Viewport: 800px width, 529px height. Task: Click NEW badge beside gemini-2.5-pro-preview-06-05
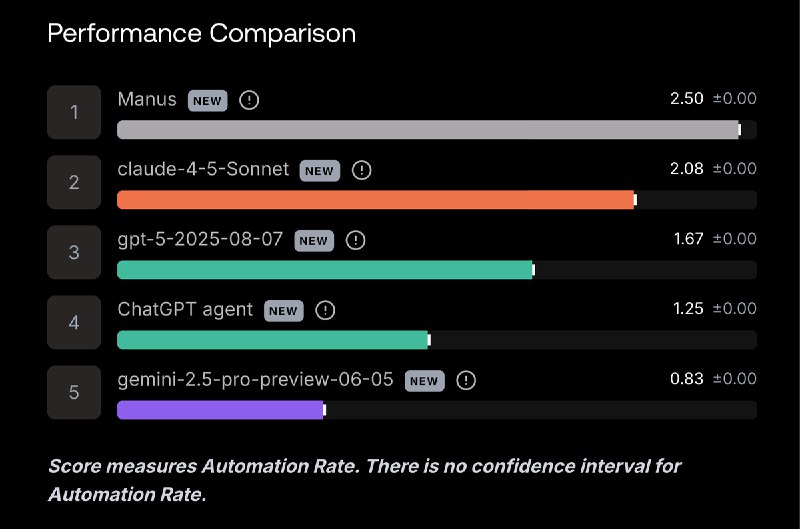point(424,381)
